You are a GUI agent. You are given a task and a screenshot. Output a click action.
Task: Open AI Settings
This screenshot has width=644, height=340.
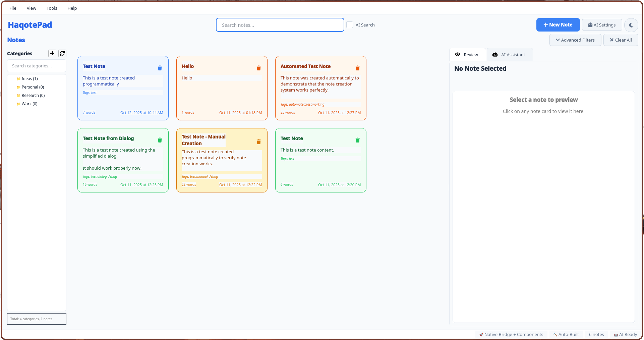pos(602,25)
